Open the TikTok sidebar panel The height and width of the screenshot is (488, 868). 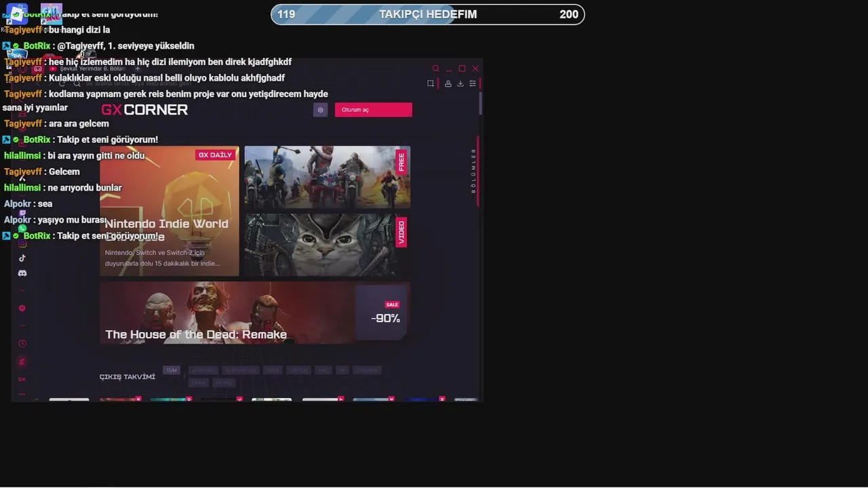pos(22,258)
